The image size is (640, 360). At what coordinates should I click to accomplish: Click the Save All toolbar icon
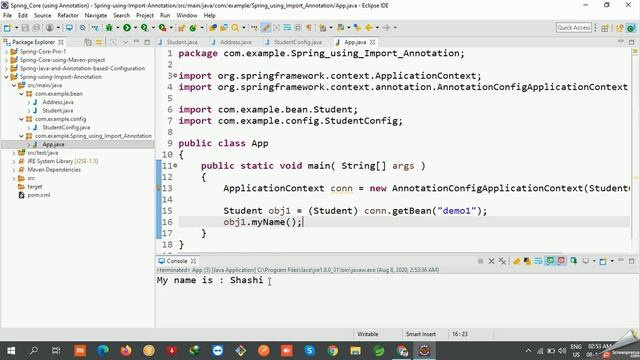pyautogui.click(x=36, y=28)
